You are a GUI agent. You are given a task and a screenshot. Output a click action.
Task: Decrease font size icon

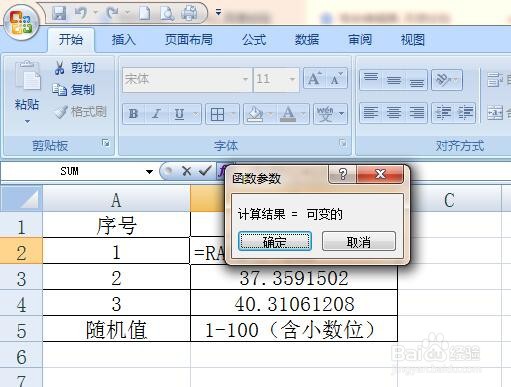click(336, 79)
